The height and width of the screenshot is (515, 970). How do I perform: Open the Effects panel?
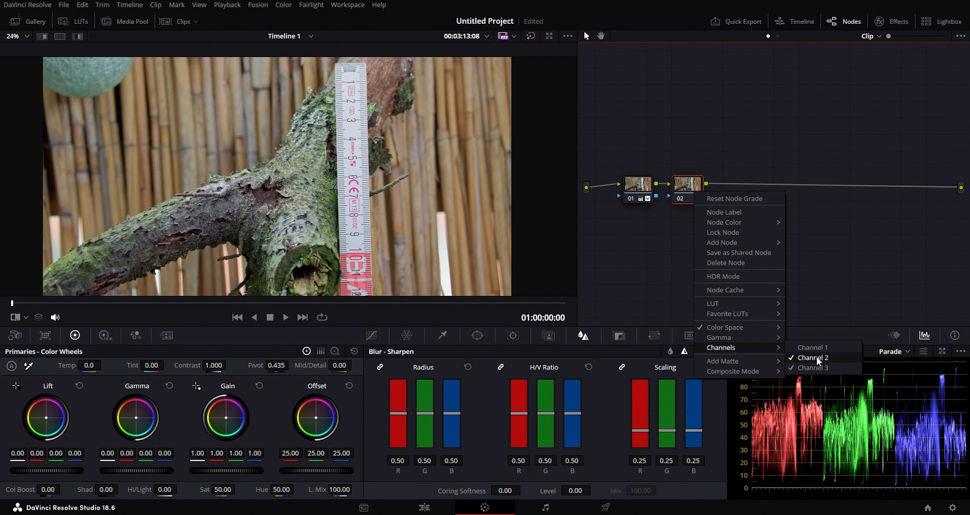pyautogui.click(x=891, y=21)
